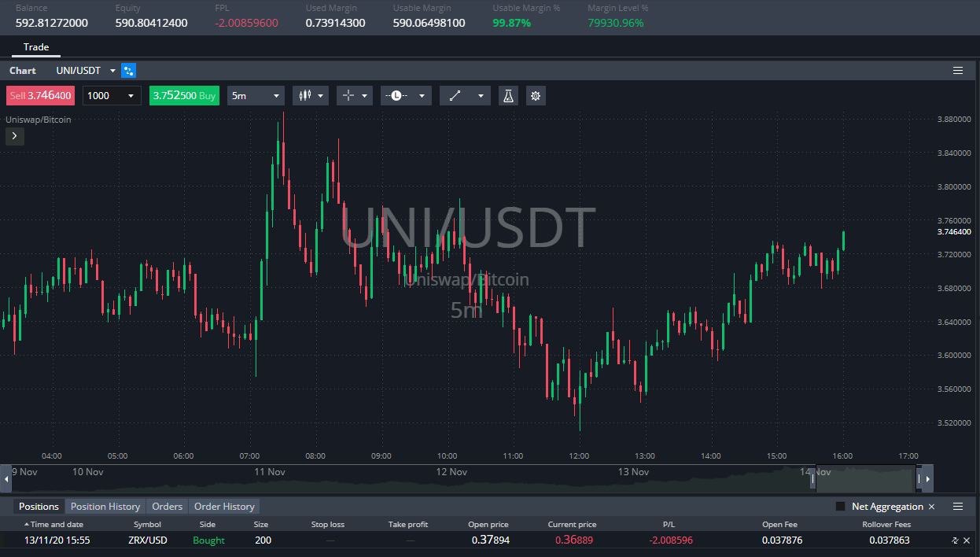Click the Usable Margin % value 99.87%
Screen dimensions: 980x557
[512, 23]
